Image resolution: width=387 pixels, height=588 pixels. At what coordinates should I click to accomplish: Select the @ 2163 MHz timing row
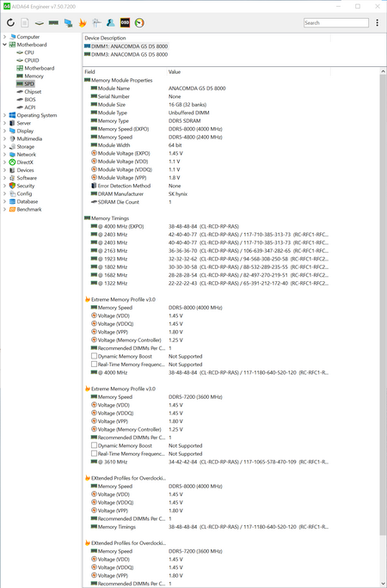[206, 251]
